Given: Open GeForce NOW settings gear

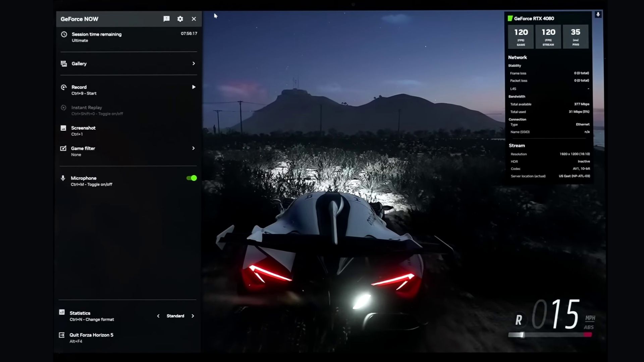Looking at the screenshot, I should tap(180, 19).
